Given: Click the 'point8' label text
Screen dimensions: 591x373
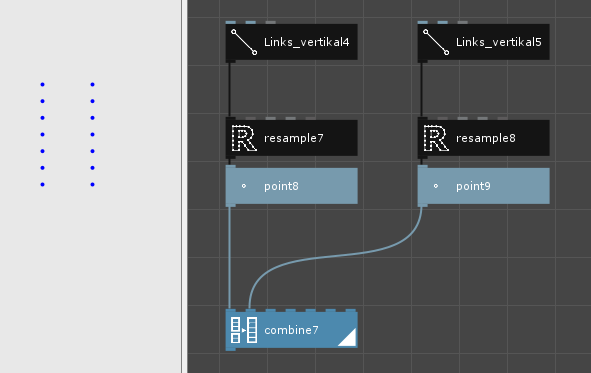Looking at the screenshot, I should [x=281, y=186].
